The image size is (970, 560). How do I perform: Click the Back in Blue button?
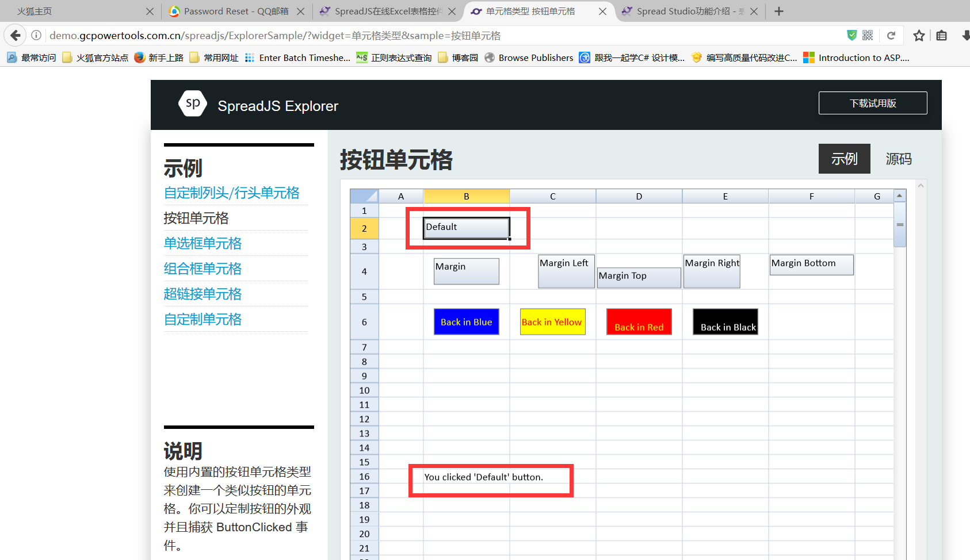pos(467,322)
